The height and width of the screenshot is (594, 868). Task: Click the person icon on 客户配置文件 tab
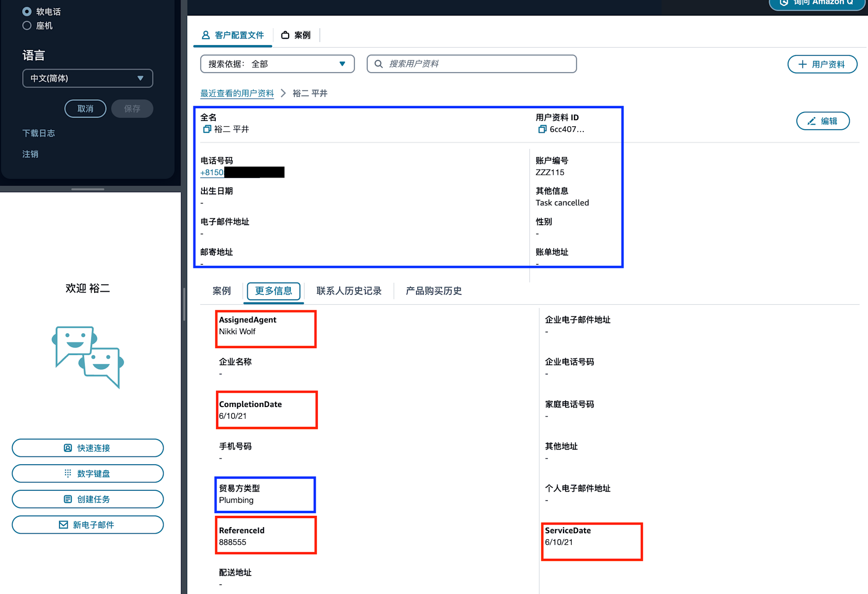(x=206, y=35)
